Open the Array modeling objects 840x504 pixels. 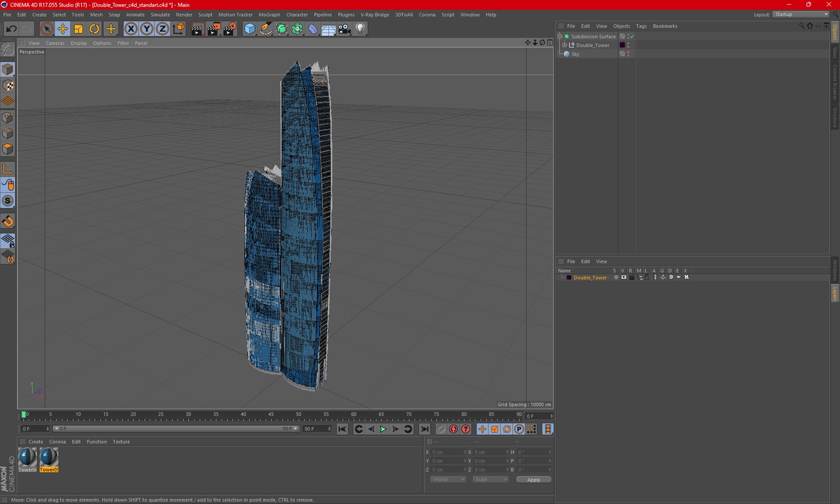(x=297, y=29)
